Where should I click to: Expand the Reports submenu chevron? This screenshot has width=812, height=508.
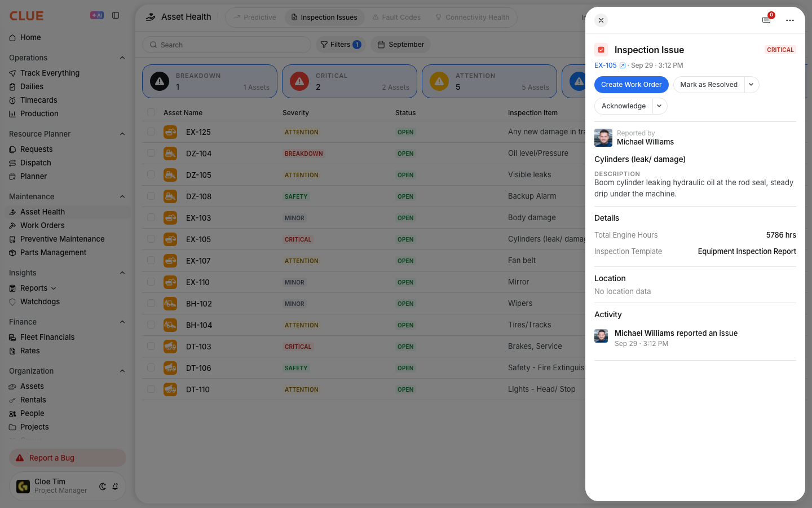click(x=54, y=288)
